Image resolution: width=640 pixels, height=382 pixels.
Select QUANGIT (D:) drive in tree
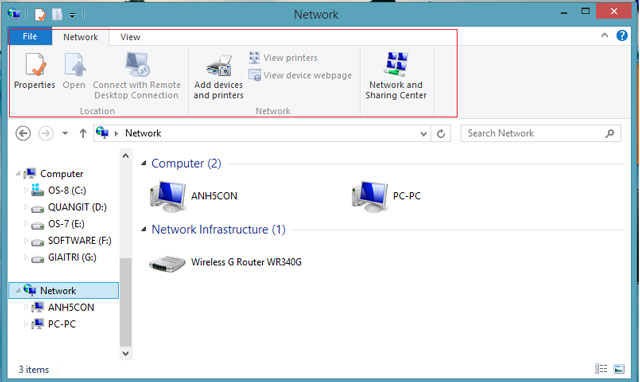point(69,207)
